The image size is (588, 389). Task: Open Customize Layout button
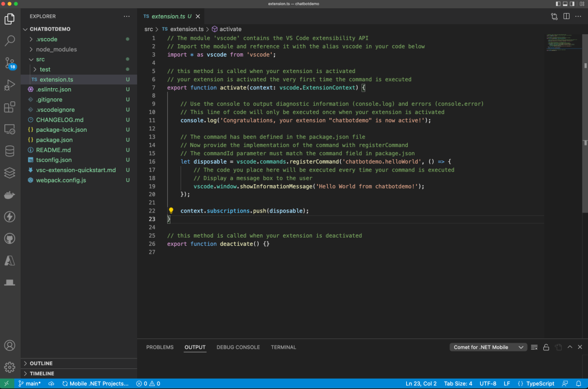[x=582, y=4]
